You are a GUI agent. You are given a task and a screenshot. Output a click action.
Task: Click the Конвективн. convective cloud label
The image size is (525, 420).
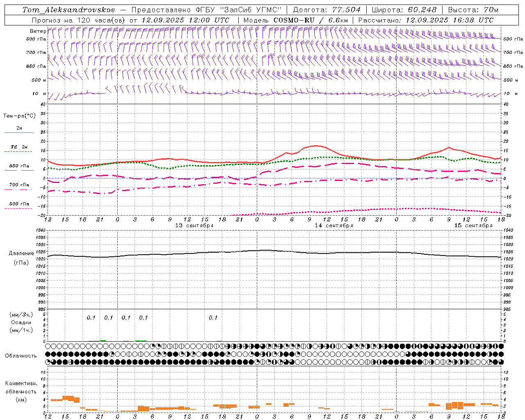click(x=21, y=383)
